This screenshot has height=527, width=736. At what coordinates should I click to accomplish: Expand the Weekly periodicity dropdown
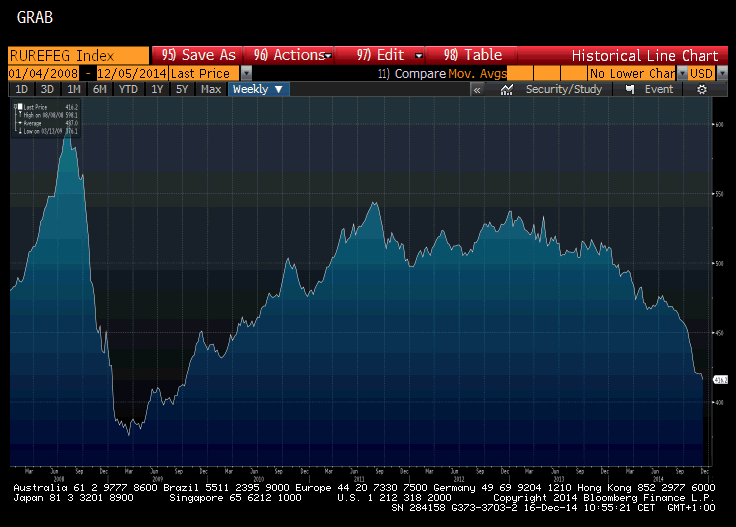click(x=259, y=89)
